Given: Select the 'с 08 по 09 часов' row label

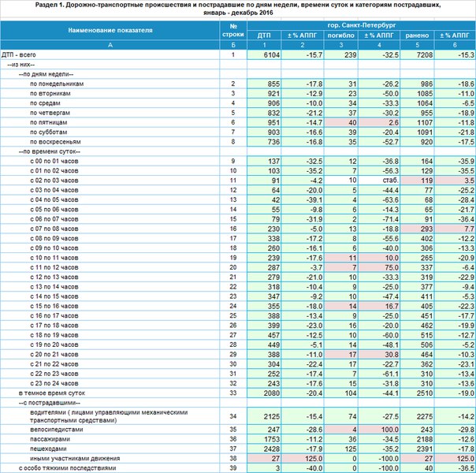Looking at the screenshot, I should 54,239.
